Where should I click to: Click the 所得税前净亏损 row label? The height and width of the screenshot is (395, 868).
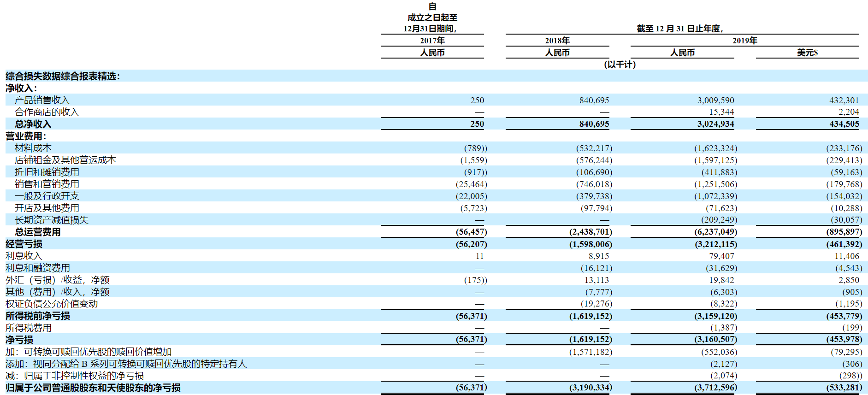point(37,316)
